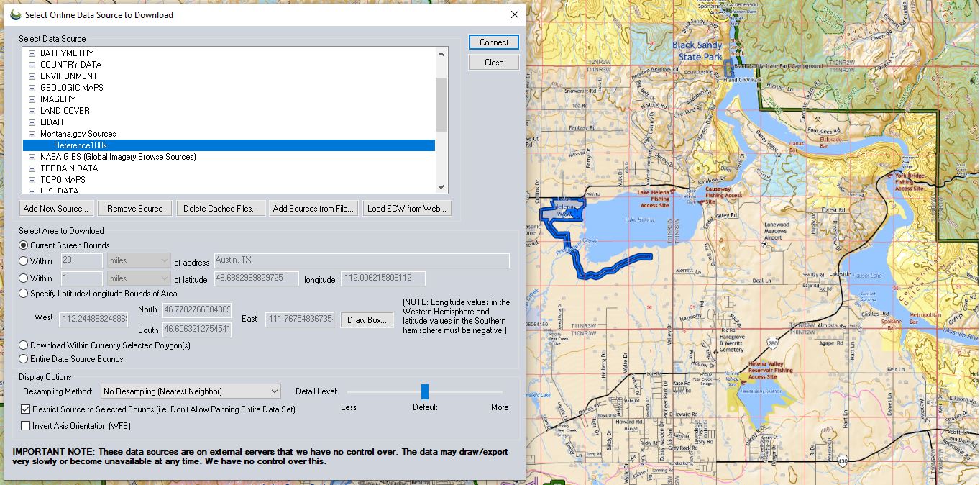Expand the TOPO MAPS group

click(32, 180)
